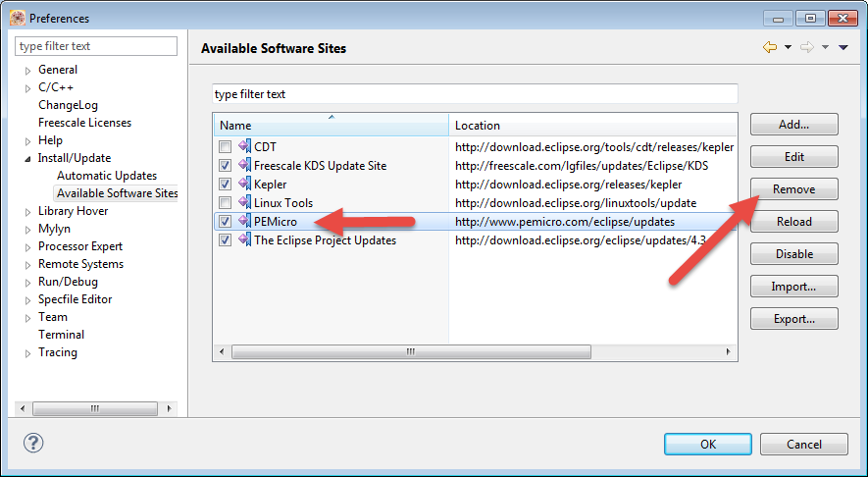Open the preferences view menu dropdown

point(843,48)
